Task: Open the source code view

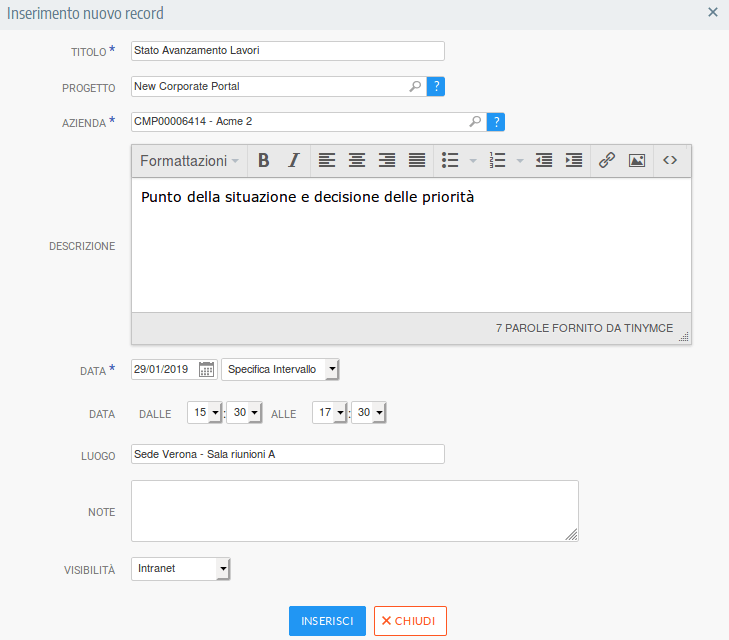Action: (670, 160)
